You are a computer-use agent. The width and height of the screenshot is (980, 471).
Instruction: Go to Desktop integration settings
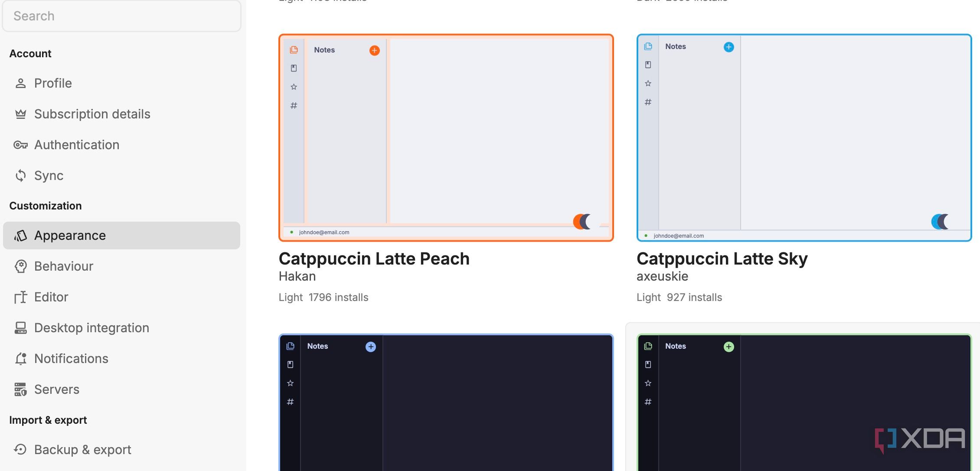[x=121, y=327]
